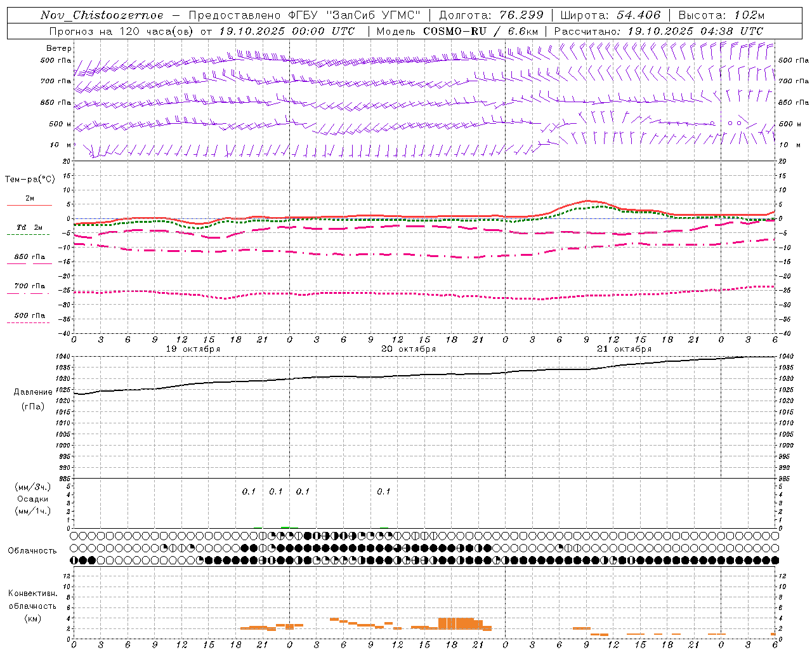Click the dotted pink legend line under "500 гПа"
Viewport: 812px width, 650px height.
click(x=29, y=322)
